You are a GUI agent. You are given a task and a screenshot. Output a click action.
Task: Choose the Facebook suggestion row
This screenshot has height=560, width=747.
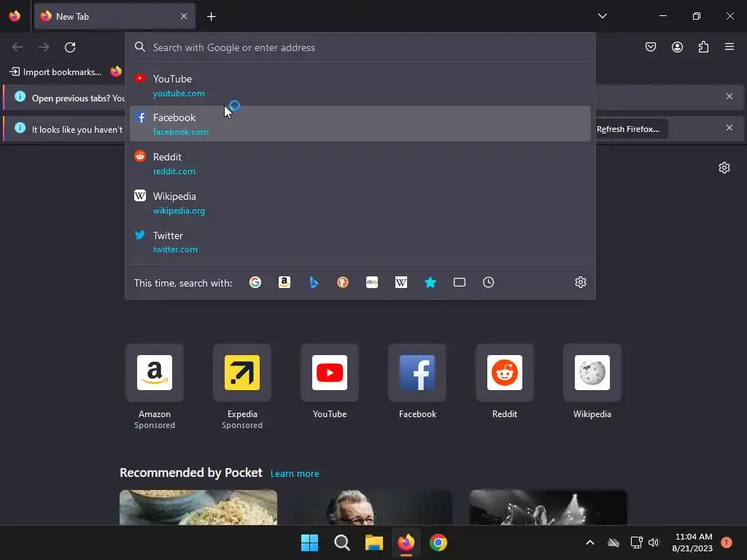(x=360, y=124)
